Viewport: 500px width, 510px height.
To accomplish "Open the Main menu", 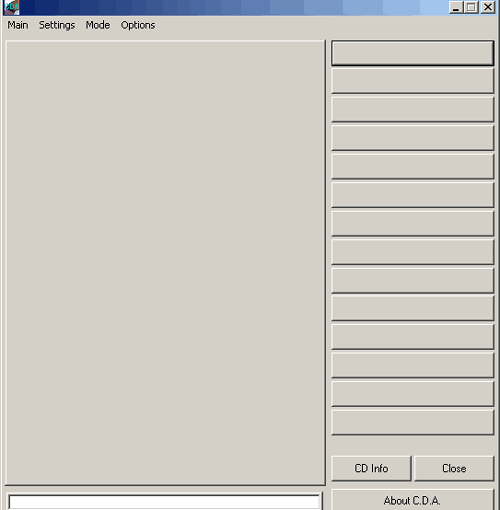I will tap(18, 25).
